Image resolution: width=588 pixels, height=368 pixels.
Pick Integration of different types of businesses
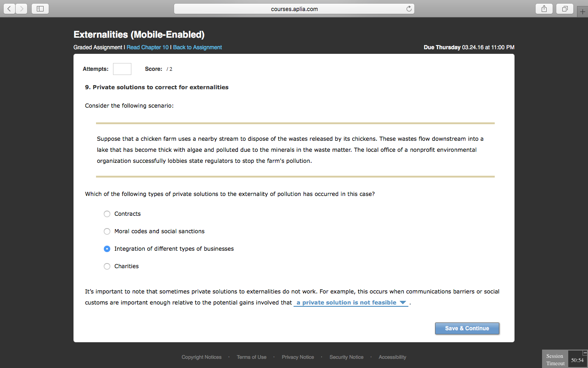(x=107, y=249)
